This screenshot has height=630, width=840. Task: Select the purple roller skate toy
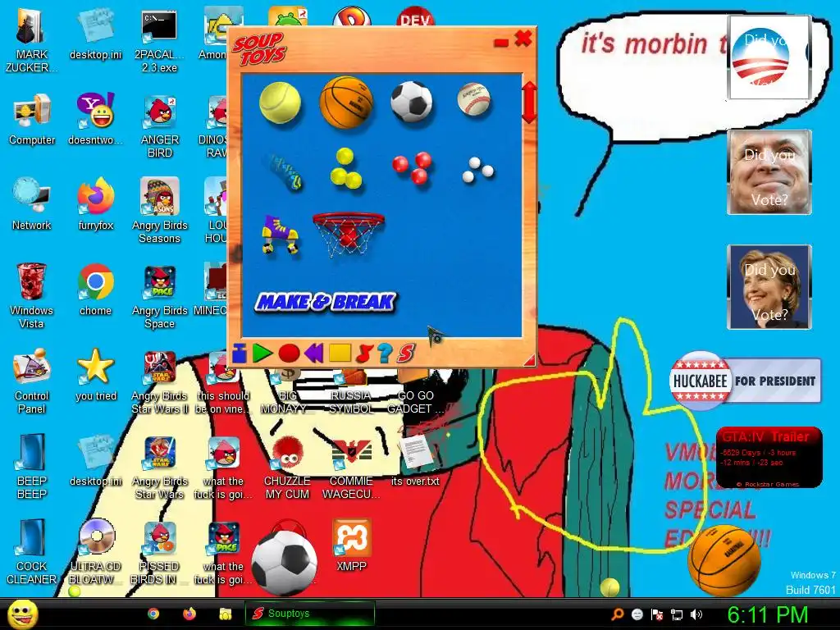coord(280,234)
